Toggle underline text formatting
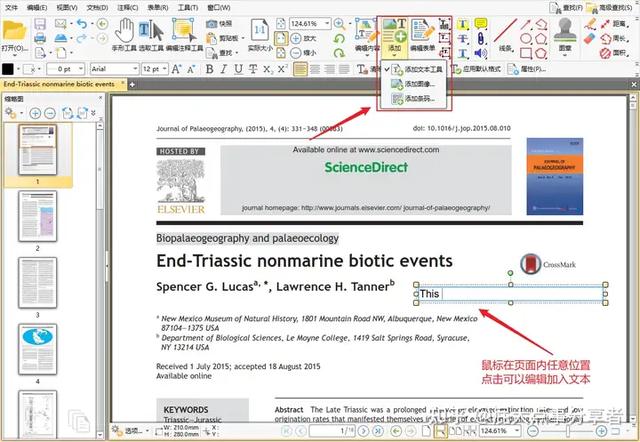 point(238,69)
